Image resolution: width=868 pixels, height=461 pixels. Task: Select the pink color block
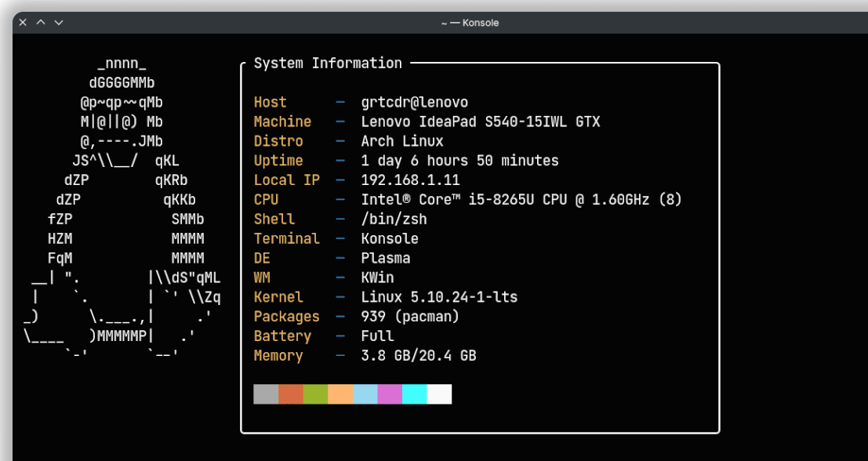pyautogui.click(x=390, y=394)
